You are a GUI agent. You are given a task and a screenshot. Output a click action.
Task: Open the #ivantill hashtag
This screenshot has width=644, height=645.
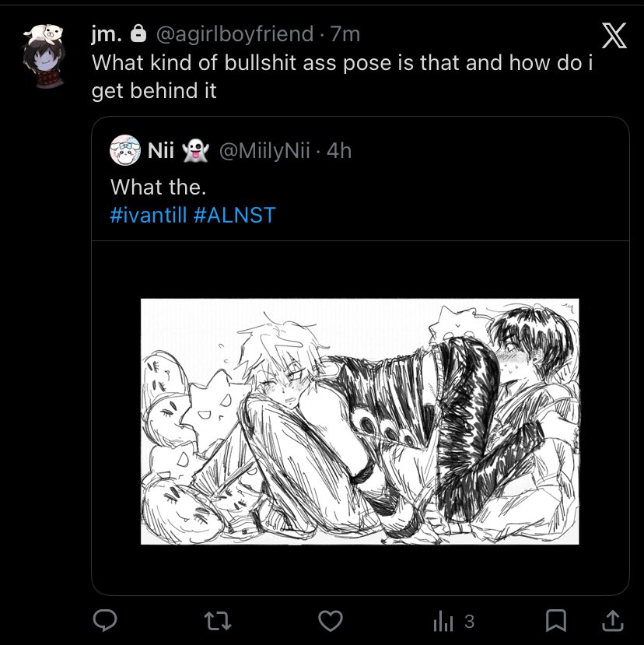click(x=149, y=215)
